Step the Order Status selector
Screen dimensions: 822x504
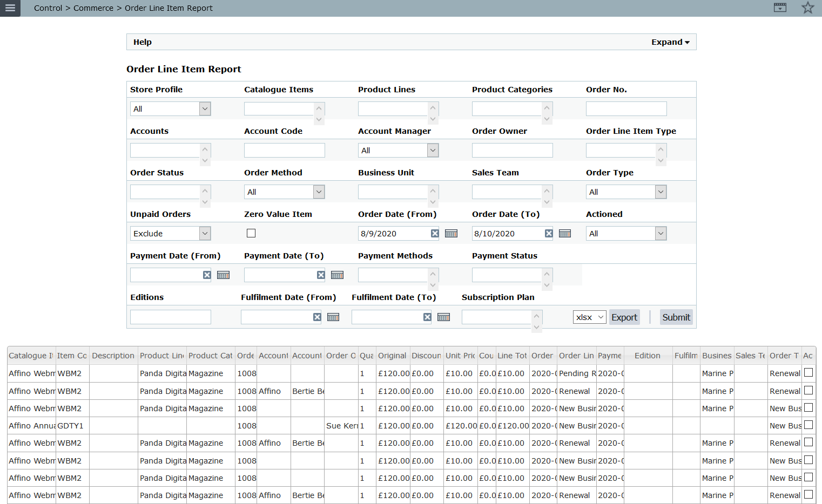tap(205, 196)
